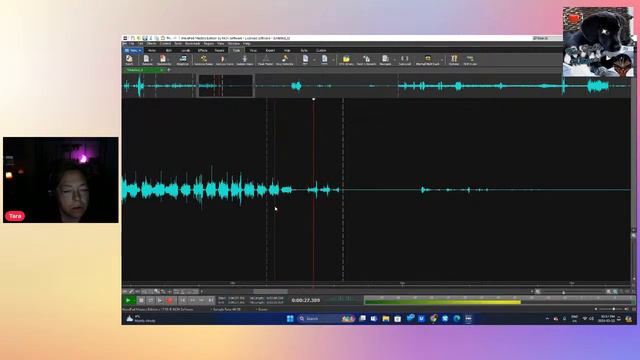This screenshot has height=360, width=640.
Task: Click the playhead marker atop the red line
Action: coord(313,99)
